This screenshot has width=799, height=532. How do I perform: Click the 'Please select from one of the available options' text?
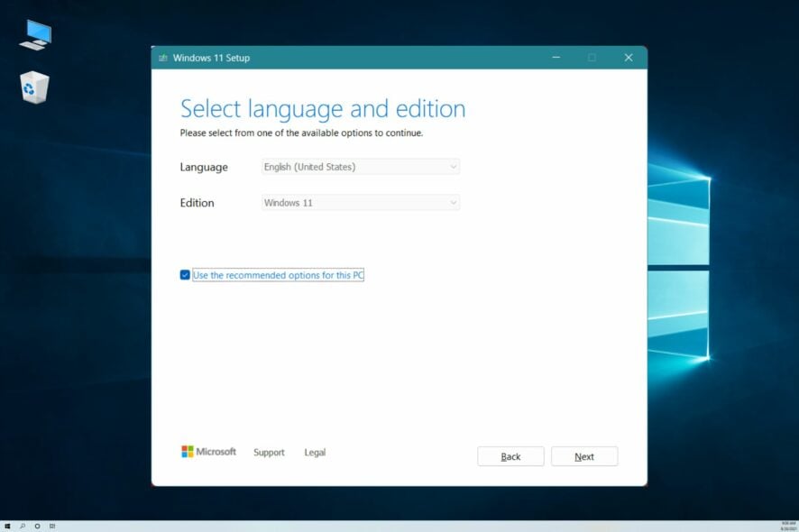[x=302, y=133]
